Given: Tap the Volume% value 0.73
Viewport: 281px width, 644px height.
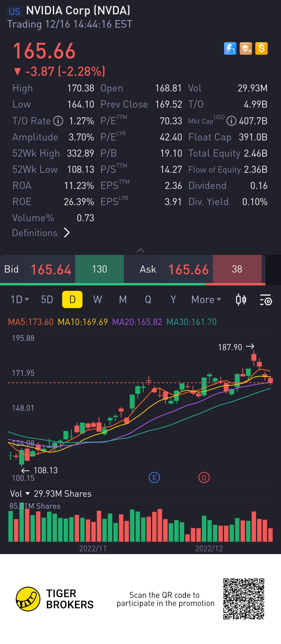Looking at the screenshot, I should click(x=85, y=218).
